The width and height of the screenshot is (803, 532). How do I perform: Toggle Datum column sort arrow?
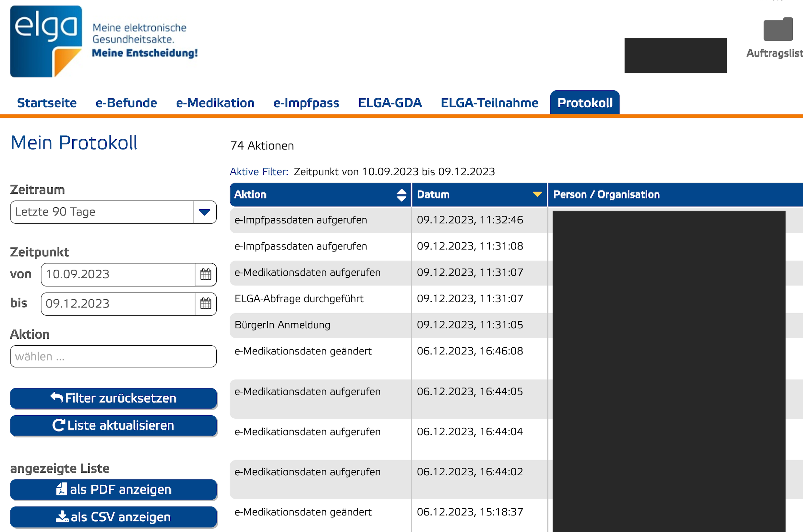[x=537, y=194]
